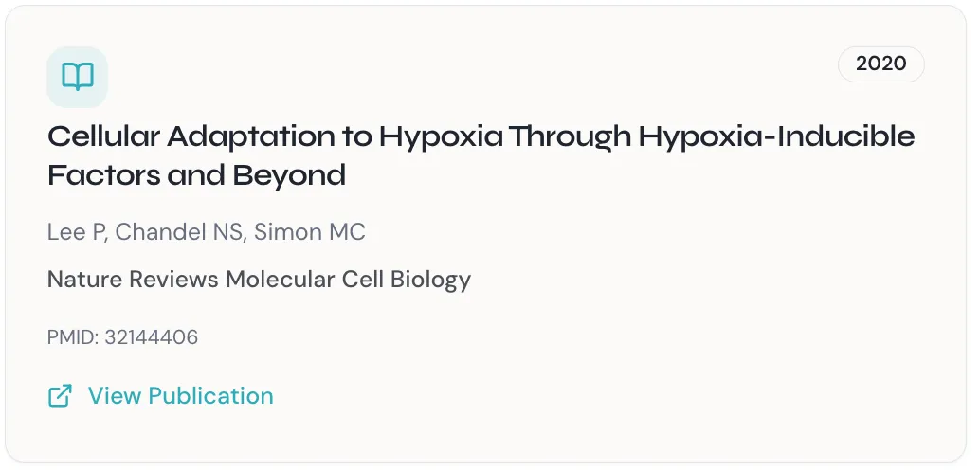This screenshot has width=980, height=472.
Task: Click 'Factors and Beyond' title line
Action: 196,176
